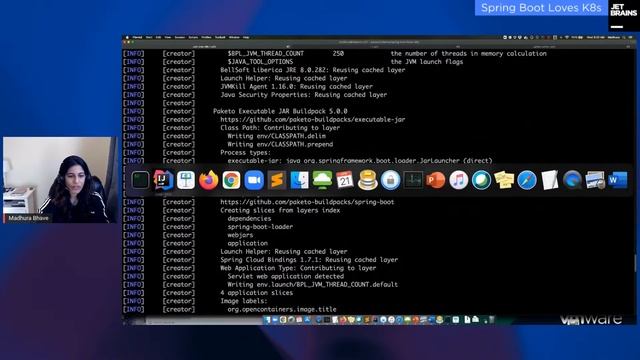Open the whiteboard easel icon in Dock

(186, 180)
